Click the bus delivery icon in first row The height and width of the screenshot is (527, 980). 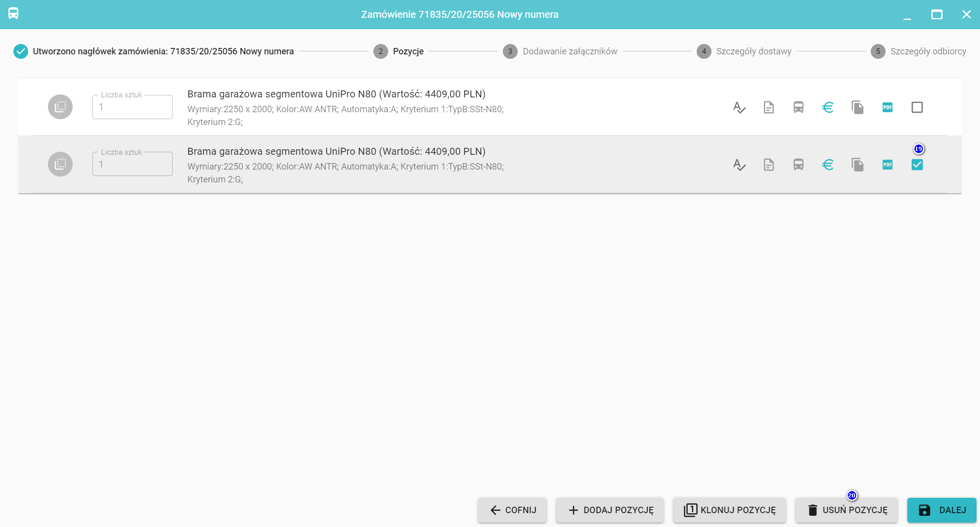tap(799, 107)
